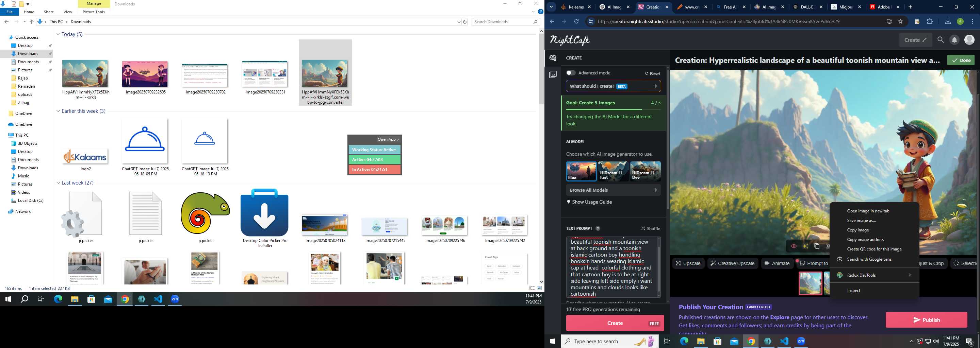Switch Explorer to large thumbnails view icon

[x=539, y=288]
